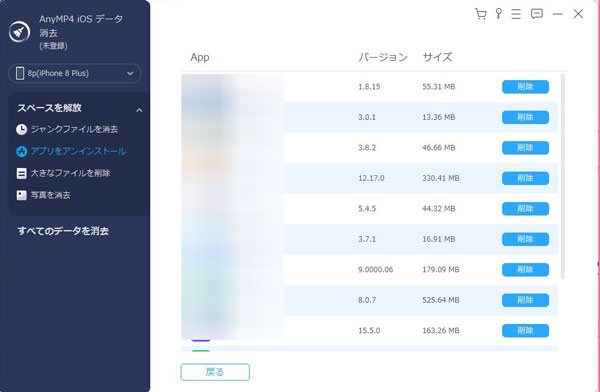Delete the 330.41 MB app
This screenshot has width=600, height=392.
pos(525,178)
